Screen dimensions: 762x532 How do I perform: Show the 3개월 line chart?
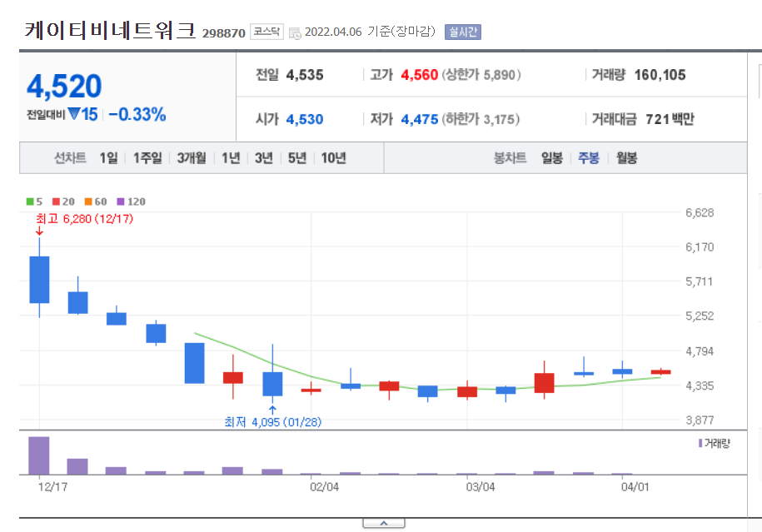coord(192,158)
